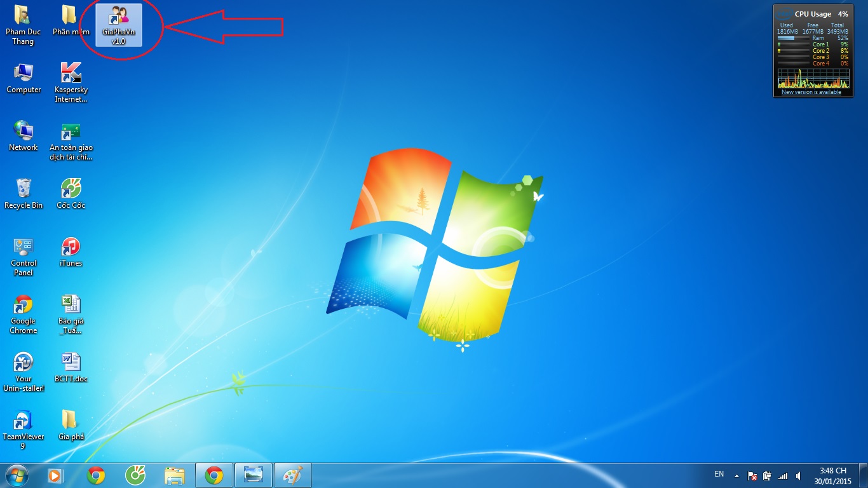
Task: Click the Show desktop strip beside the clock
Action: (864, 475)
